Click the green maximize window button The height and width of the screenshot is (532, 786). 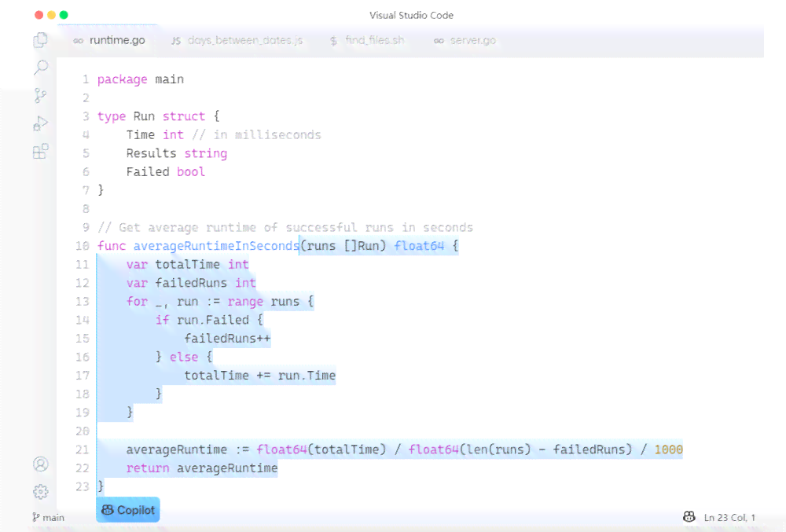64,15
